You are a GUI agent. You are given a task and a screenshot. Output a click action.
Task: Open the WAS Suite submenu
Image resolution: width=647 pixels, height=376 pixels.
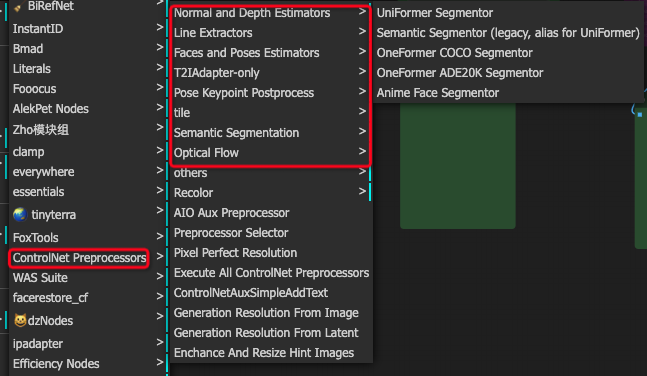point(87,278)
